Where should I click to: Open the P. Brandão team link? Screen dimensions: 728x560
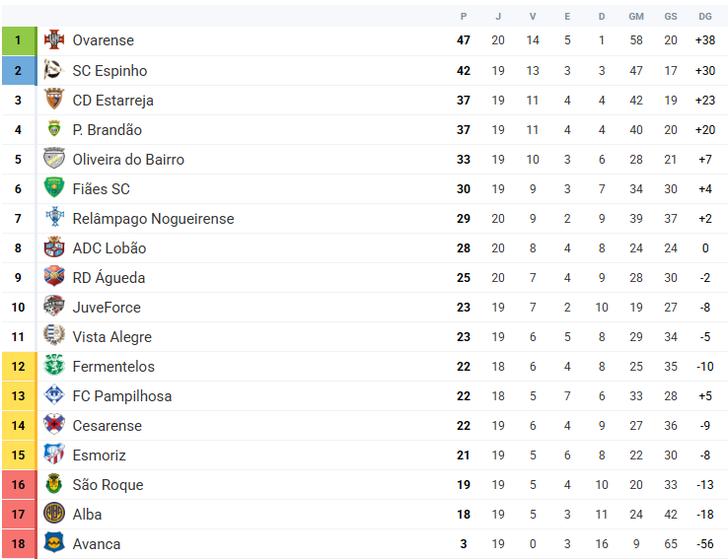(107, 130)
